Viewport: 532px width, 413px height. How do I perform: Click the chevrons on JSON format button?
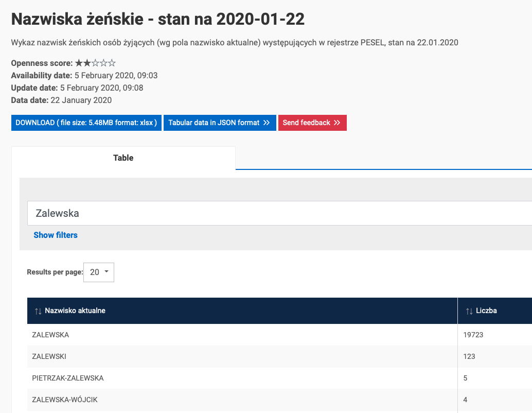tap(267, 123)
